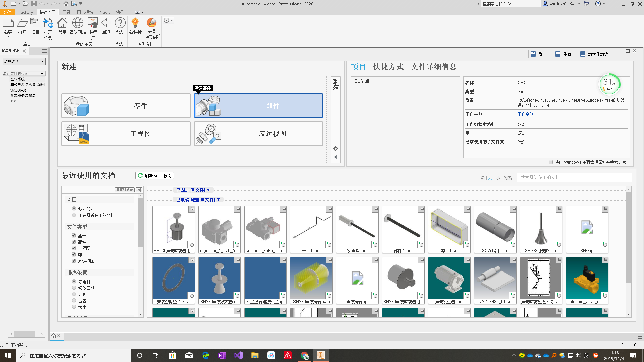The image size is (644, 362).
Task: Create a new 零件 (Part) file
Action: click(126, 106)
